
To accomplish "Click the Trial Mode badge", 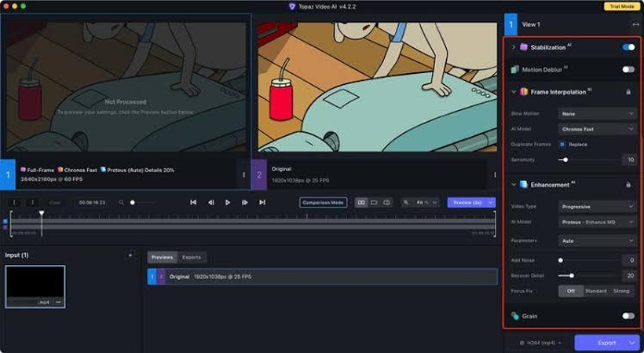I will coord(622,6).
